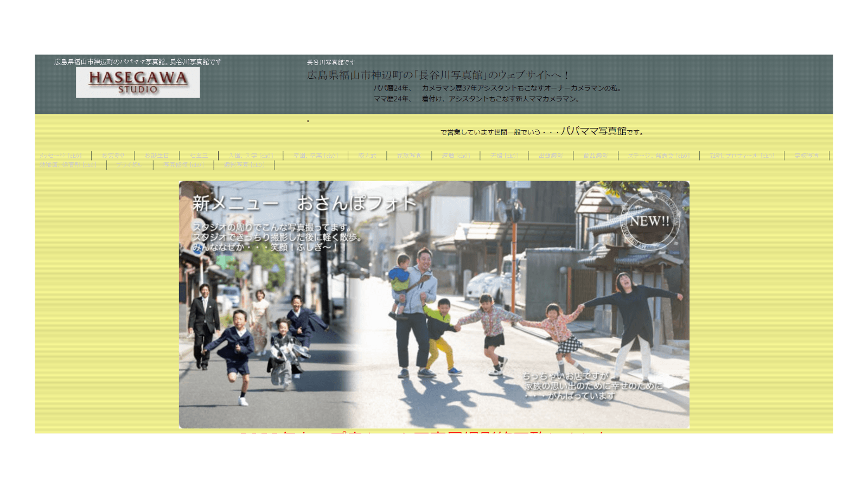Open the 入園、入学 menu link
The width and height of the screenshot is (868, 488).
tap(251, 156)
